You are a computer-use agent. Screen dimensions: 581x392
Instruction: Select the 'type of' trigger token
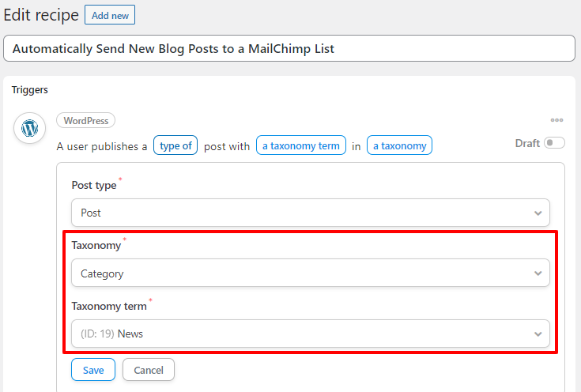click(x=175, y=145)
